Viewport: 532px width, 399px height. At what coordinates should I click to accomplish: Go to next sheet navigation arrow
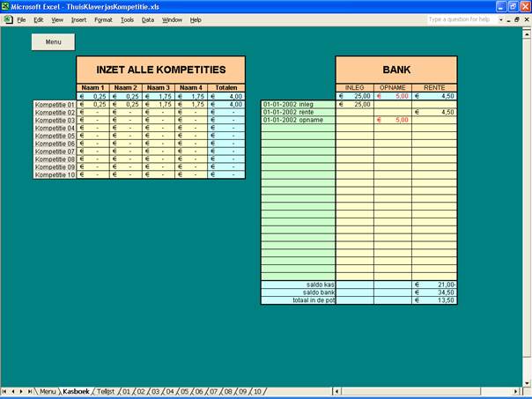pos(21,392)
